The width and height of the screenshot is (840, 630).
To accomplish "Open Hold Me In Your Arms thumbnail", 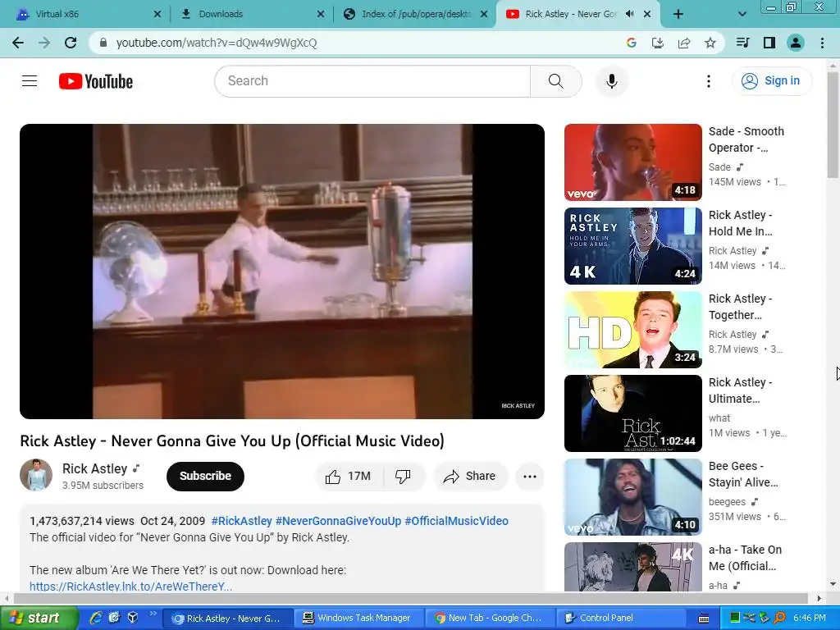I will point(632,246).
